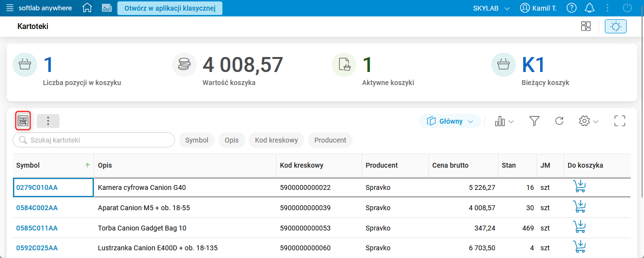Select price cell 5 226,27
Image resolution: width=644 pixels, height=258 pixels.
tap(463, 187)
